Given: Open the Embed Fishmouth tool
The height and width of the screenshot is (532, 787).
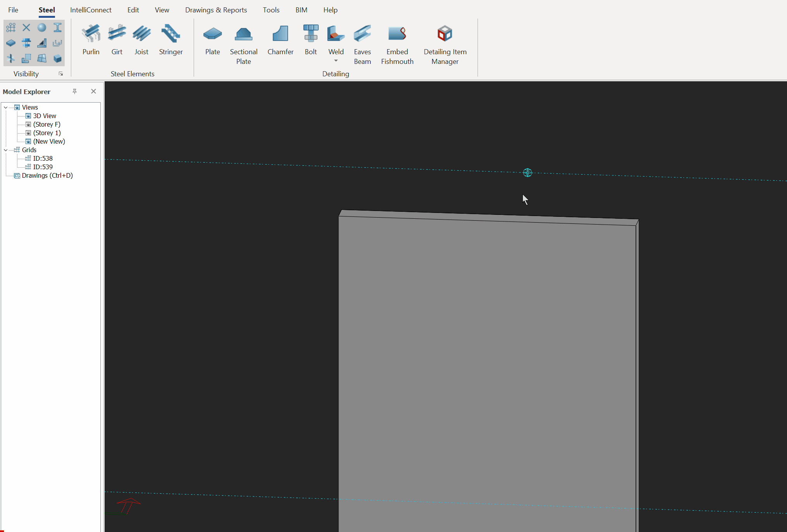Looking at the screenshot, I should pos(397,45).
